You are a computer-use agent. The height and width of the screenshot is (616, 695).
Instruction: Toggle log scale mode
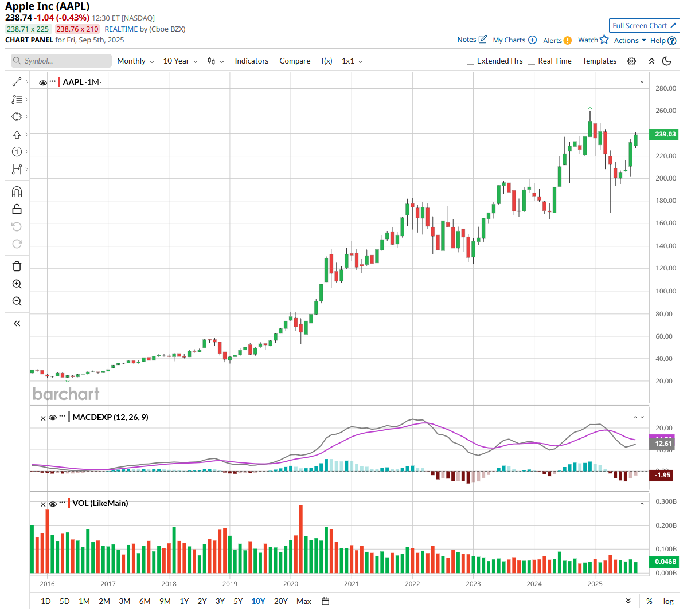668,601
